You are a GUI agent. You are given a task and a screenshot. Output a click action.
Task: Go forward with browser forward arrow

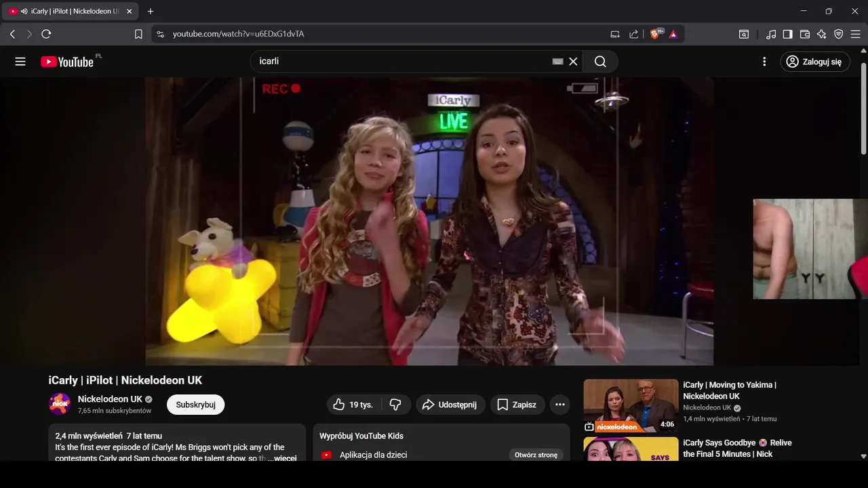29,34
